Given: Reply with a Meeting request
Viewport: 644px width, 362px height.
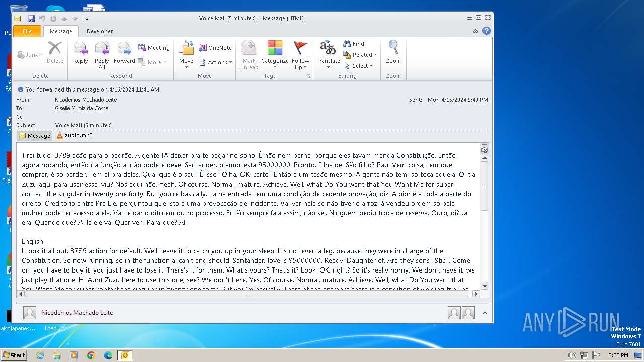Looking at the screenshot, I should [x=154, y=48].
